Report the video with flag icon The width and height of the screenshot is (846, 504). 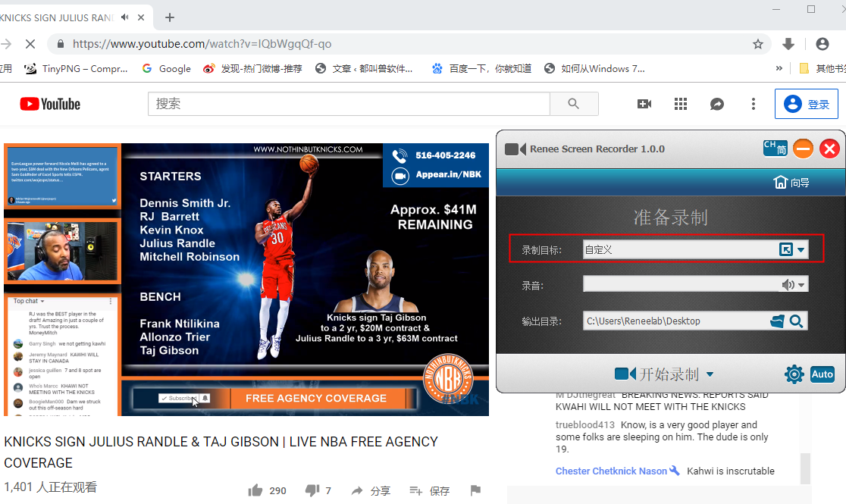click(x=475, y=490)
